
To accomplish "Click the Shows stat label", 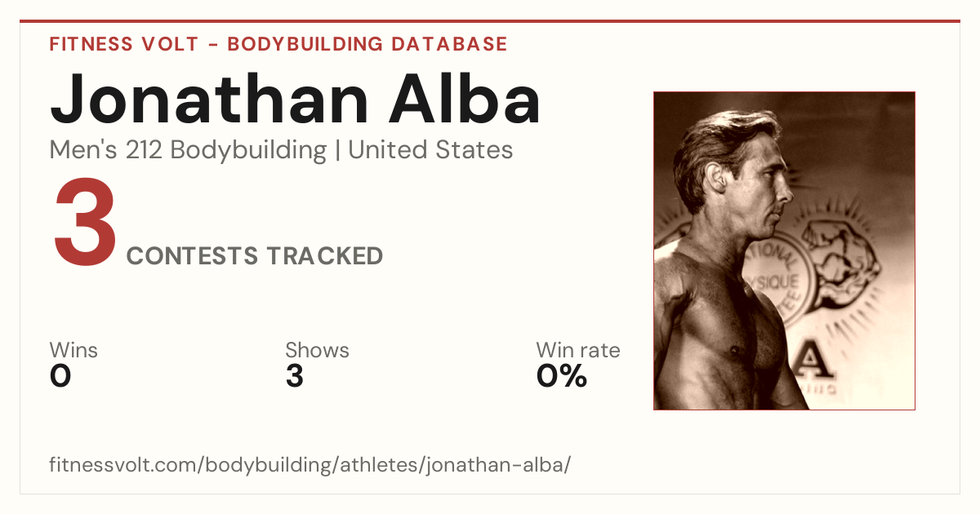I will (317, 350).
